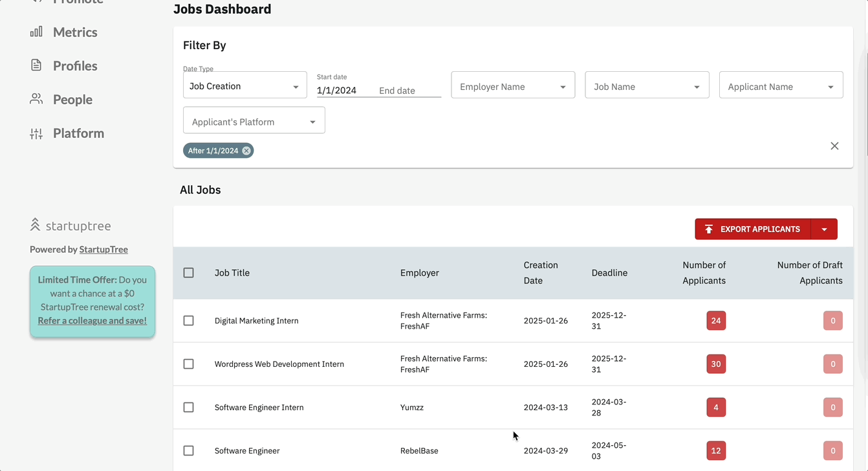Open the Date Type Job Creation dropdown

244,85
